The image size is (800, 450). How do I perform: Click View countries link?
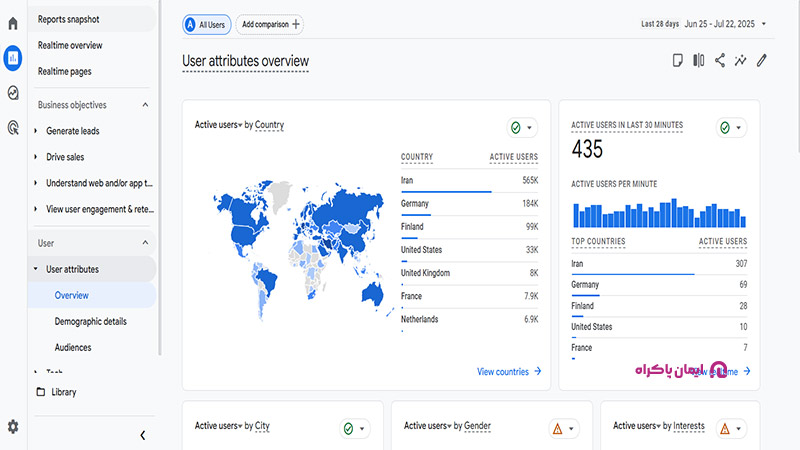[x=503, y=371]
